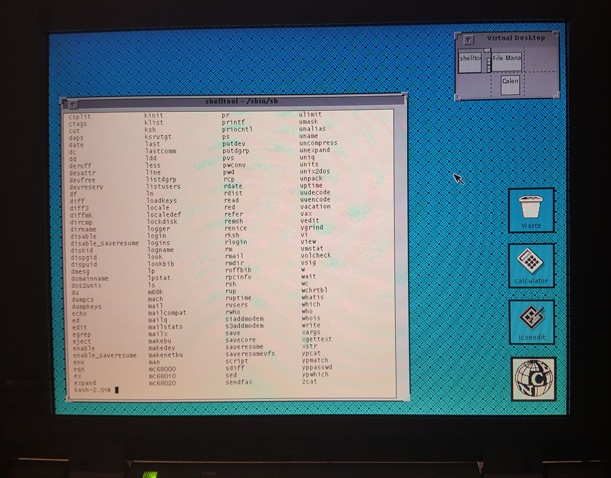Screen dimensions: 611x478
Task: Click the 'volcheck' entry
Action: (316, 256)
